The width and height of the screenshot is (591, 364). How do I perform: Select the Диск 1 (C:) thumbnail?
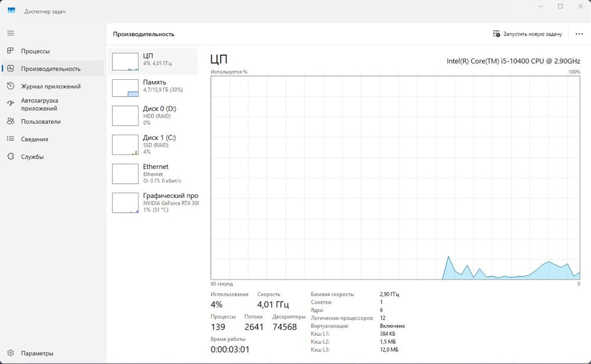pos(125,145)
